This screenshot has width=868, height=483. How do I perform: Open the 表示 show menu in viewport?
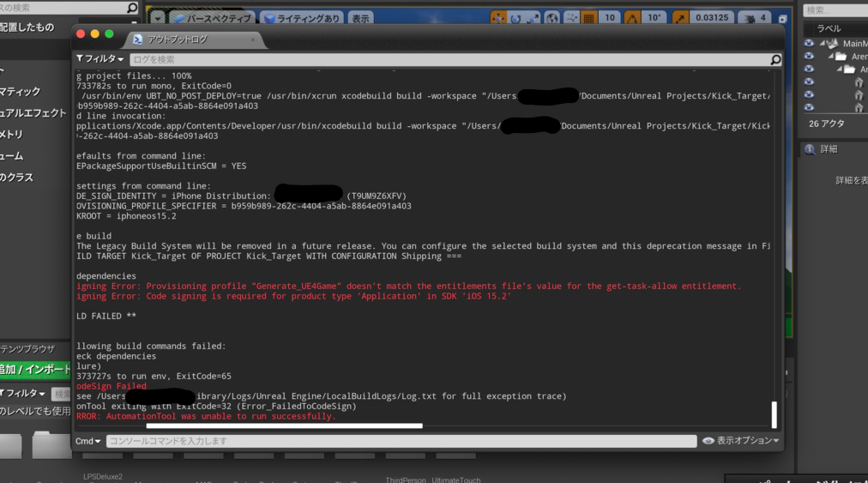pos(360,18)
